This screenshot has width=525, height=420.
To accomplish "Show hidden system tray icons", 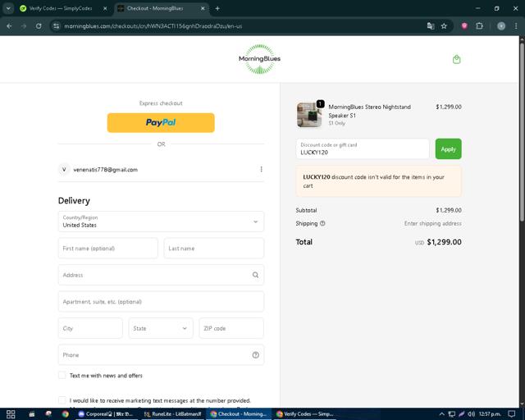I will click(441, 414).
